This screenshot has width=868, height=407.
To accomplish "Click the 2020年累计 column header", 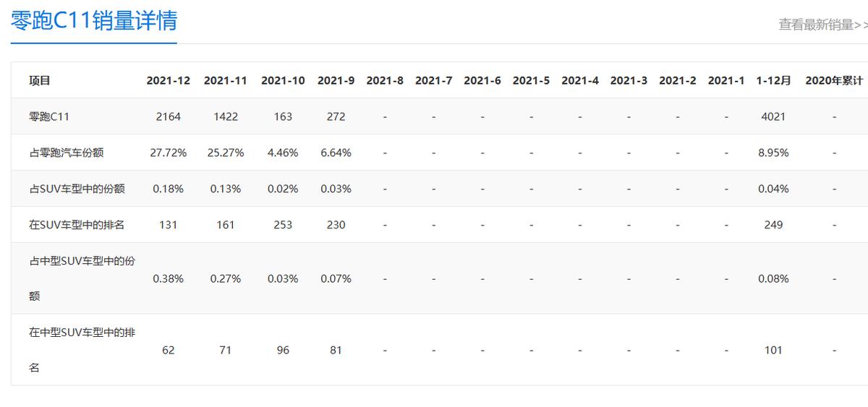I will click(x=834, y=80).
